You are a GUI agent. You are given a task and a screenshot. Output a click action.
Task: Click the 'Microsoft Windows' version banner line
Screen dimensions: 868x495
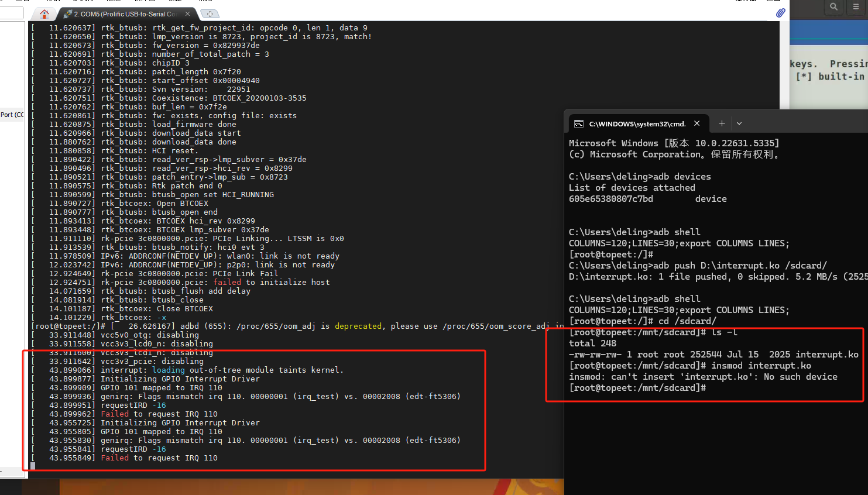pyautogui.click(x=674, y=143)
